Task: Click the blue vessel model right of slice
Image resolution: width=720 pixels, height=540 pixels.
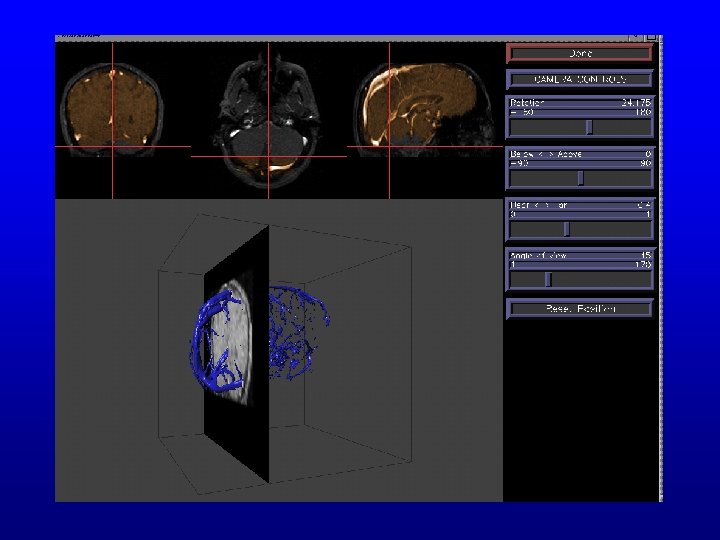Action: click(x=298, y=332)
